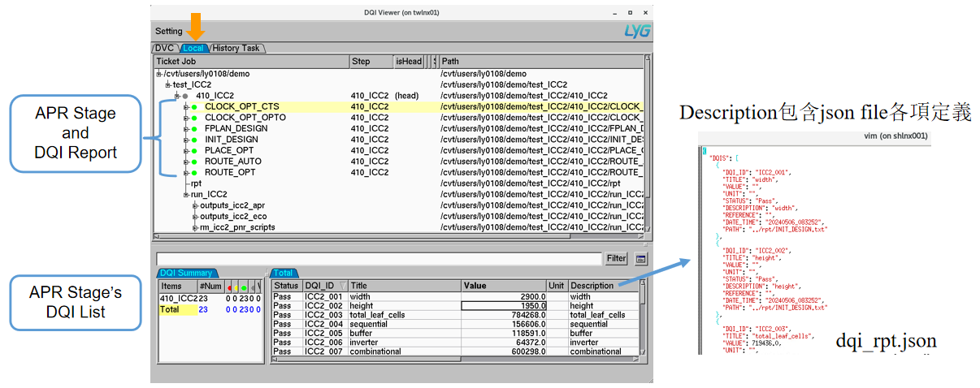Select the ICC2_004 sequential row
This screenshot has width=980, height=388.
[x=455, y=324]
